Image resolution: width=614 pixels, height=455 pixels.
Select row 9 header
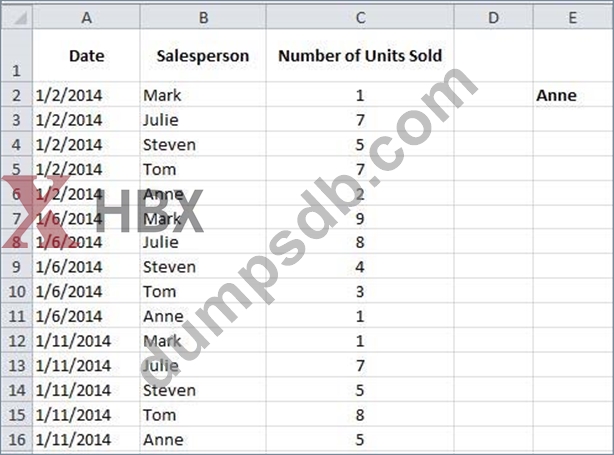(16, 267)
